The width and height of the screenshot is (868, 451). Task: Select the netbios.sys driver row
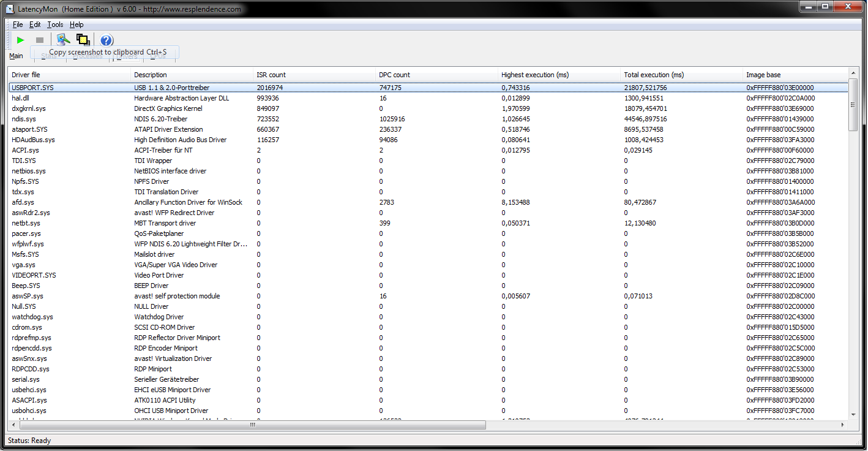click(x=428, y=171)
